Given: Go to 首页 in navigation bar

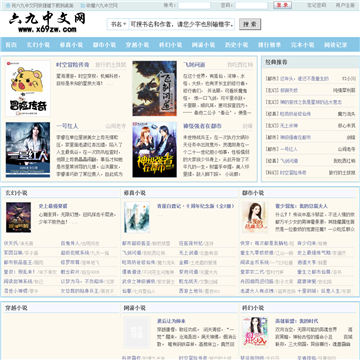Looking at the screenshot, I should pos(11,45).
